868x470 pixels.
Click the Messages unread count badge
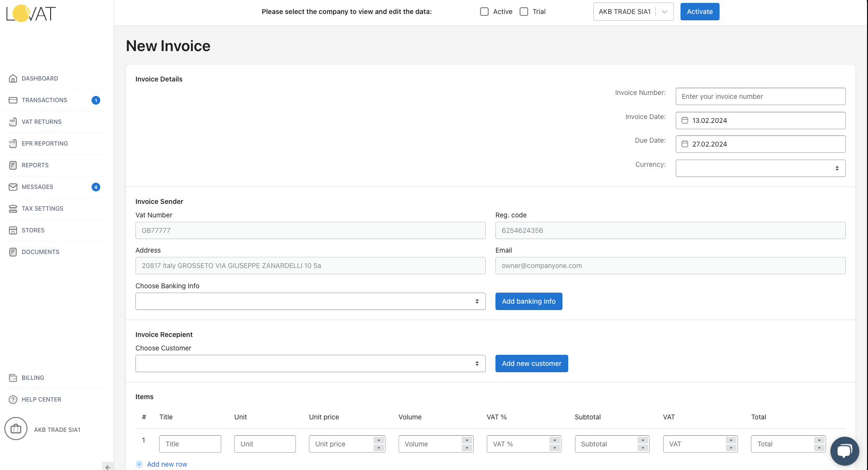point(96,187)
